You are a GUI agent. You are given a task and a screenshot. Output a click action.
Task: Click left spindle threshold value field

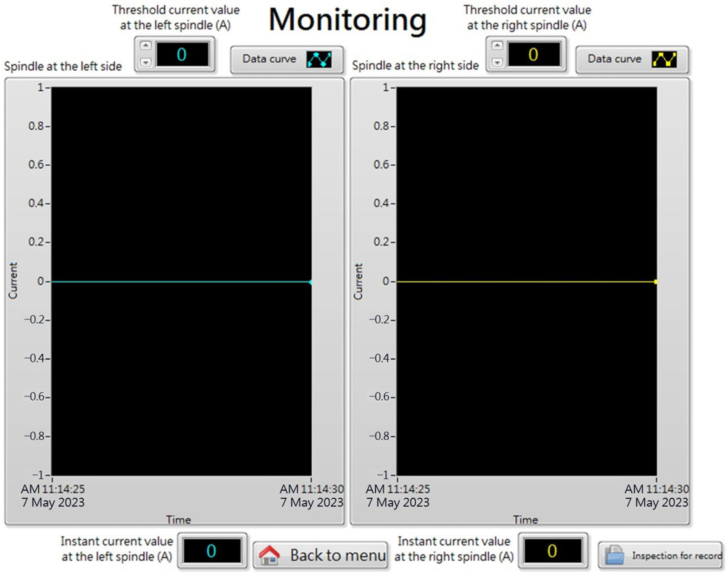[x=182, y=55]
